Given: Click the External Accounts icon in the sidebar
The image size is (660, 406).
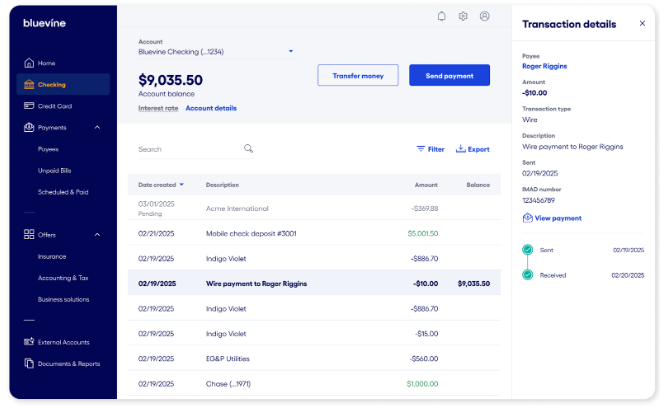Looking at the screenshot, I should pos(29,342).
